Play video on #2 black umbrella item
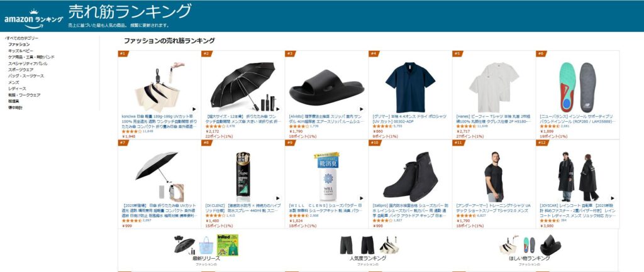 (x=278, y=109)
